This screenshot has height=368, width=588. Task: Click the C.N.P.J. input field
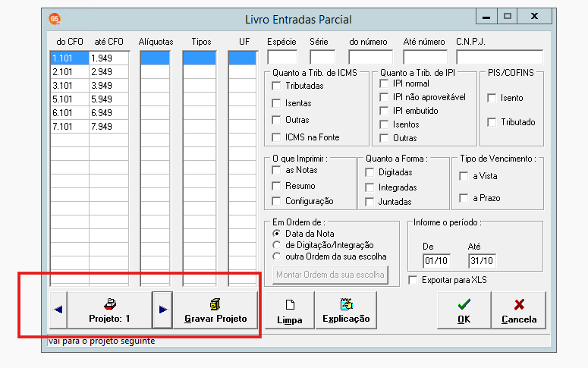coord(499,58)
